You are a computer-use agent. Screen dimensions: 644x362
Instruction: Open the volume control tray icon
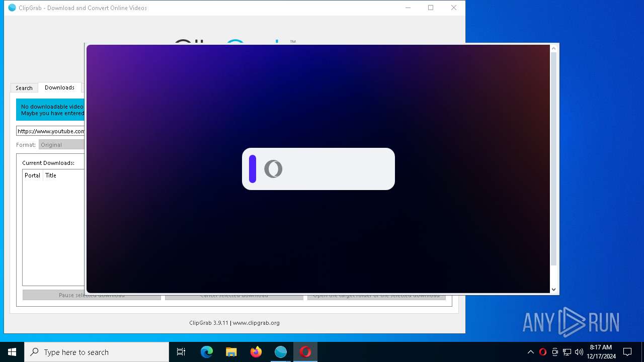pos(579,352)
